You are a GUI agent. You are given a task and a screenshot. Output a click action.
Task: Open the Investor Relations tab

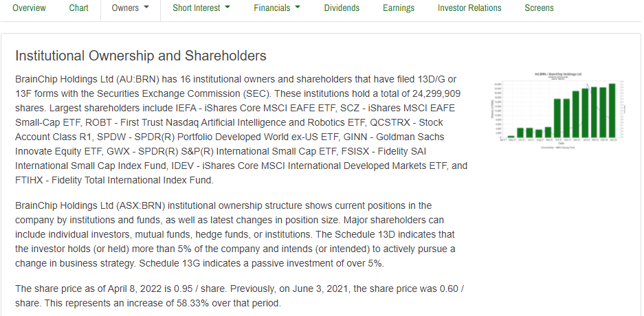coord(469,8)
